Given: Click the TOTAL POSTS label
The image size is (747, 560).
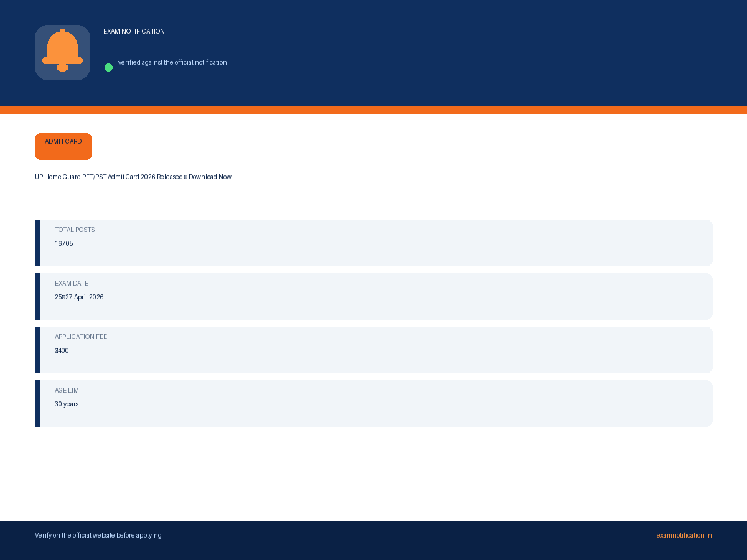Looking at the screenshot, I should coord(75,230).
